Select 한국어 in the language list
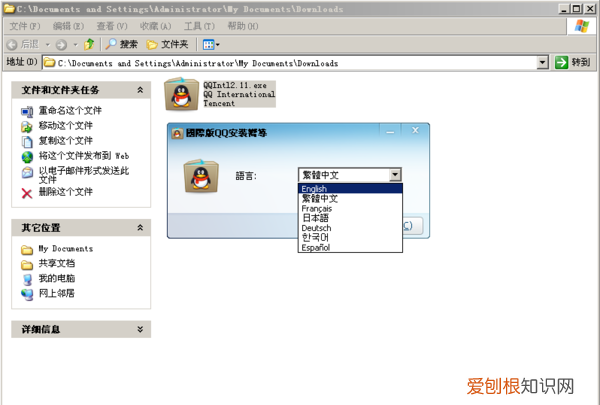The image size is (600, 405). click(350, 237)
